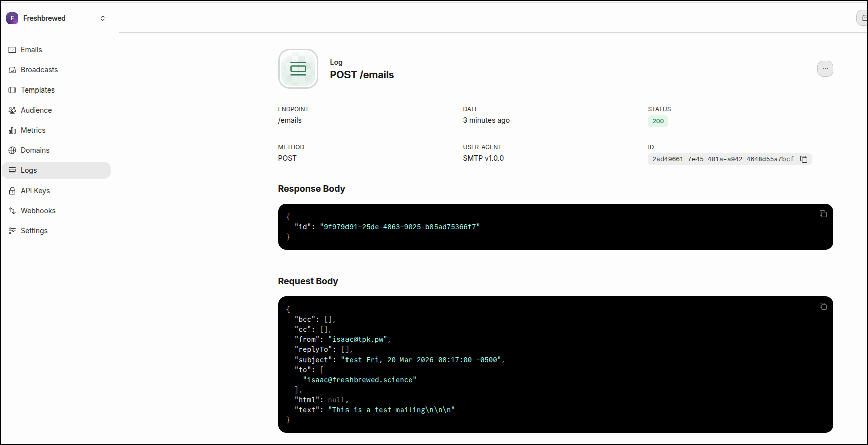Open the Emails section in sidebar

pyautogui.click(x=31, y=50)
